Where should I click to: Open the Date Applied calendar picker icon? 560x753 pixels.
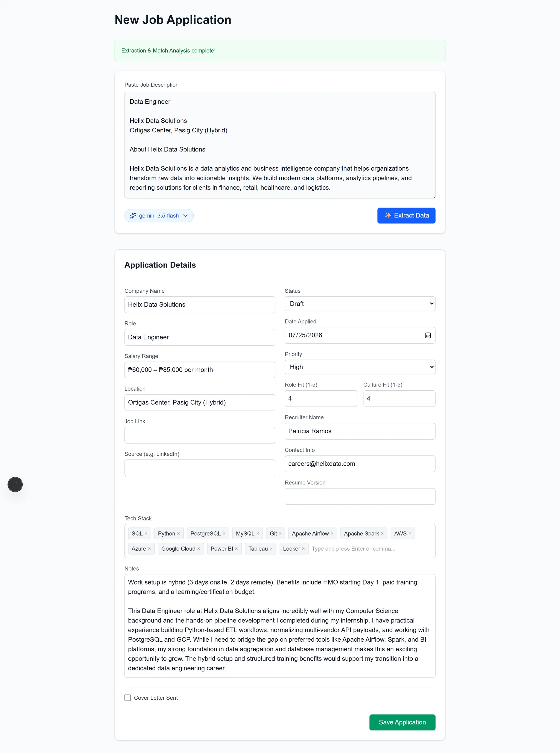click(428, 335)
